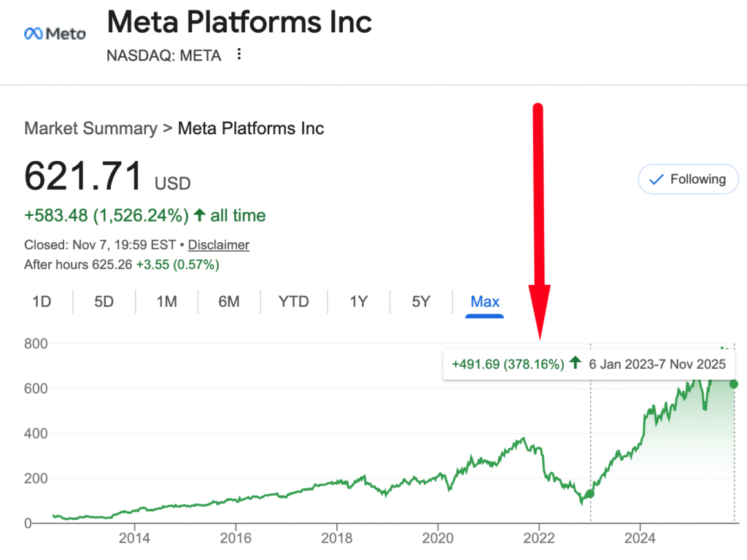This screenshot has height=560, width=747.
Task: Click the green endpoint dot on chart
Action: tap(734, 384)
